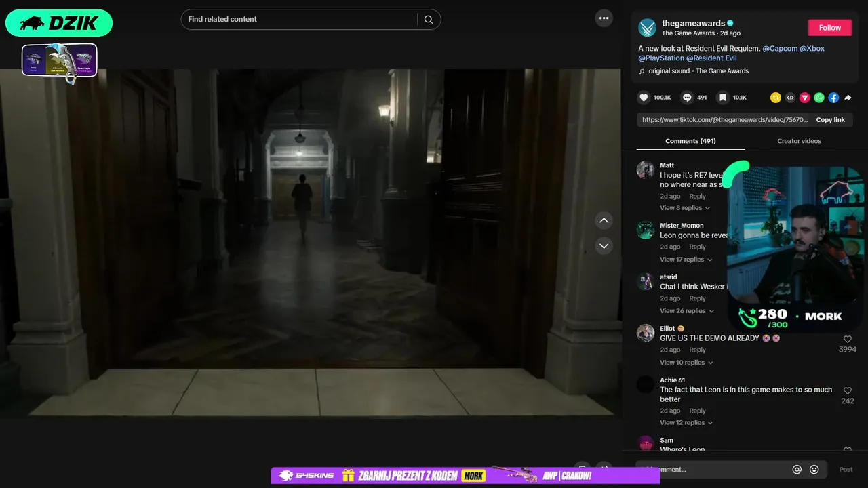Click Mister_Momon's profile avatar

[x=646, y=230]
